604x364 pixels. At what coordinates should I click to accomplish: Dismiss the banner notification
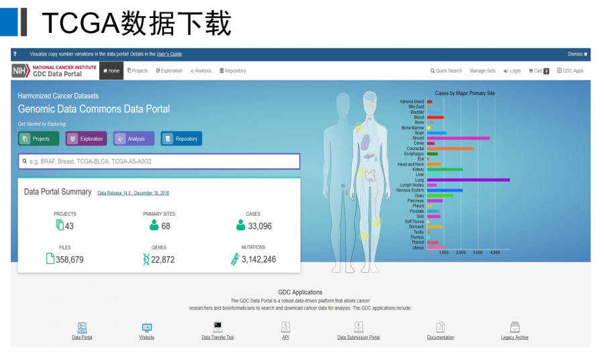pos(577,54)
